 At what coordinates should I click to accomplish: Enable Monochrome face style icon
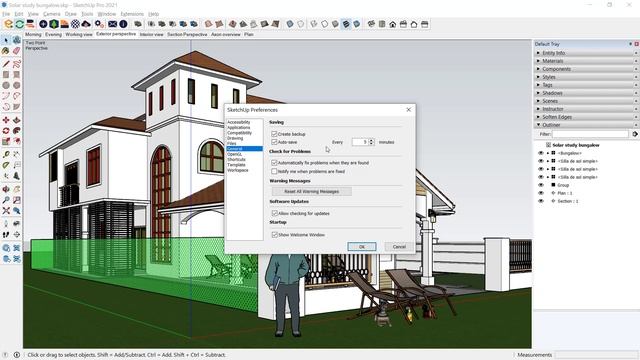click(357, 24)
